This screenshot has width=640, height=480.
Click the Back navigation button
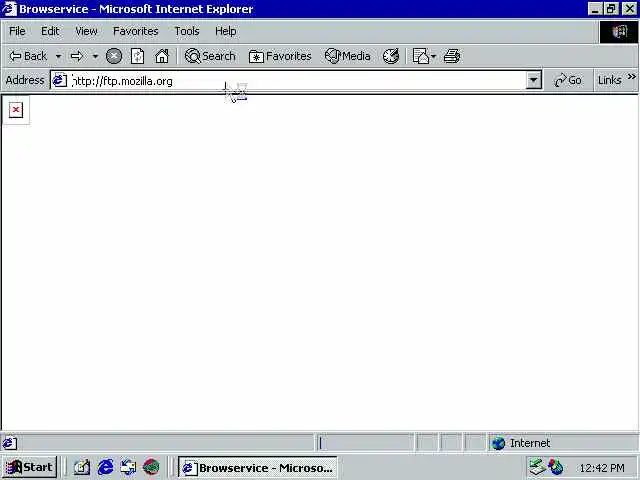coord(28,56)
